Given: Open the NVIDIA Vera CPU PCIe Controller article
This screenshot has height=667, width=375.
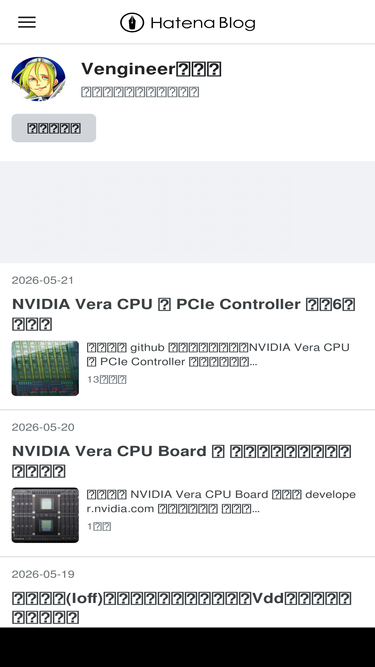Looking at the screenshot, I should point(184,314).
